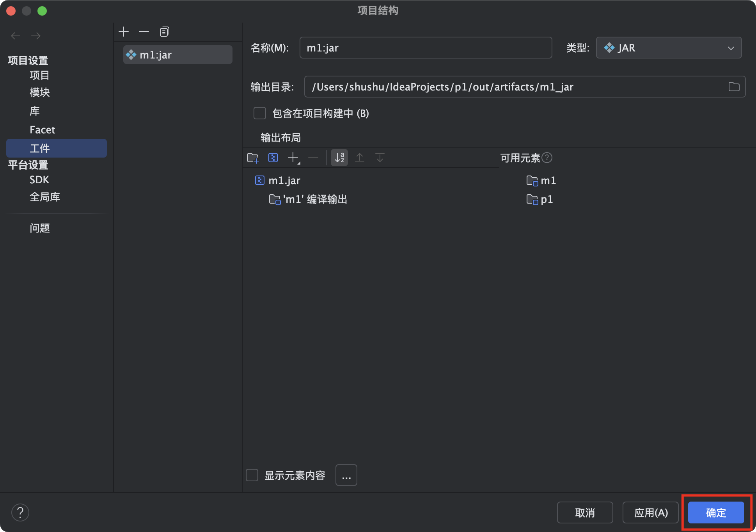
Task: Click the copy artifact icon
Action: tap(164, 32)
